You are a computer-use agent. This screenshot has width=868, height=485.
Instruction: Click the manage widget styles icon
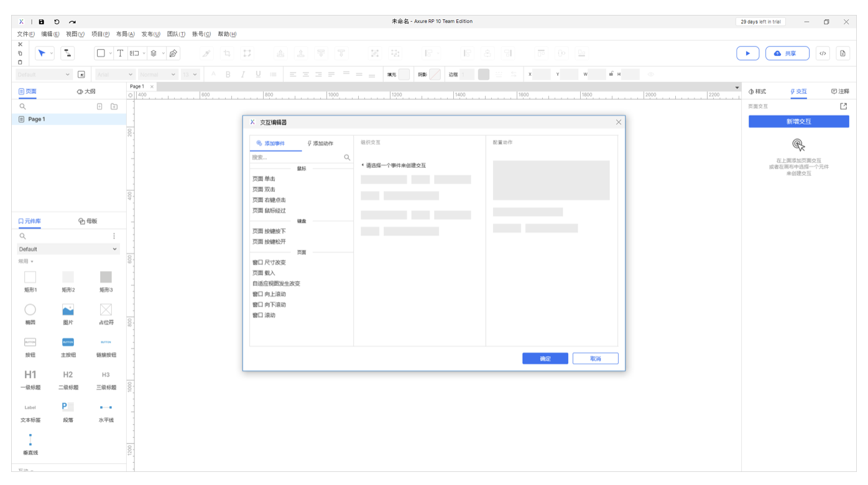[81, 75]
